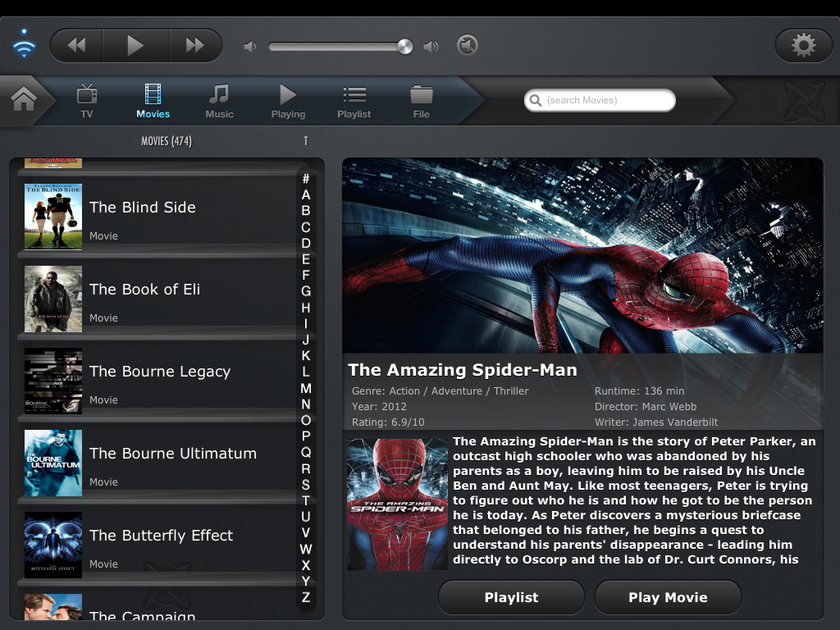This screenshot has height=630, width=840.
Task: Select The Bourne Legacy from the list
Action: tap(156, 381)
